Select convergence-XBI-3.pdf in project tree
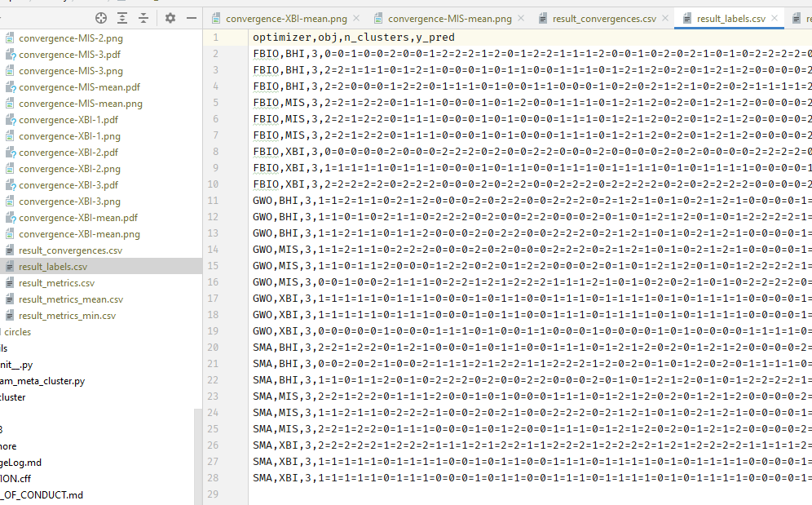This screenshot has height=505, width=812. (x=68, y=185)
